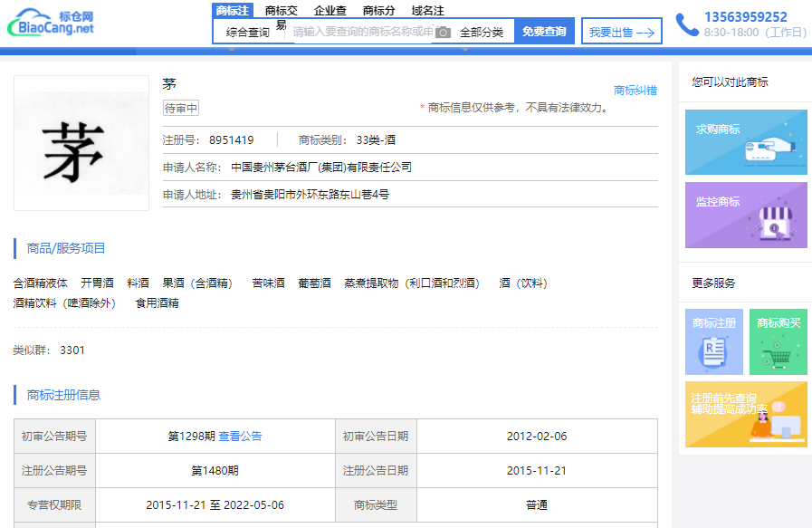Select the registration issue cell 第1480期
The image size is (812, 528).
215,470
